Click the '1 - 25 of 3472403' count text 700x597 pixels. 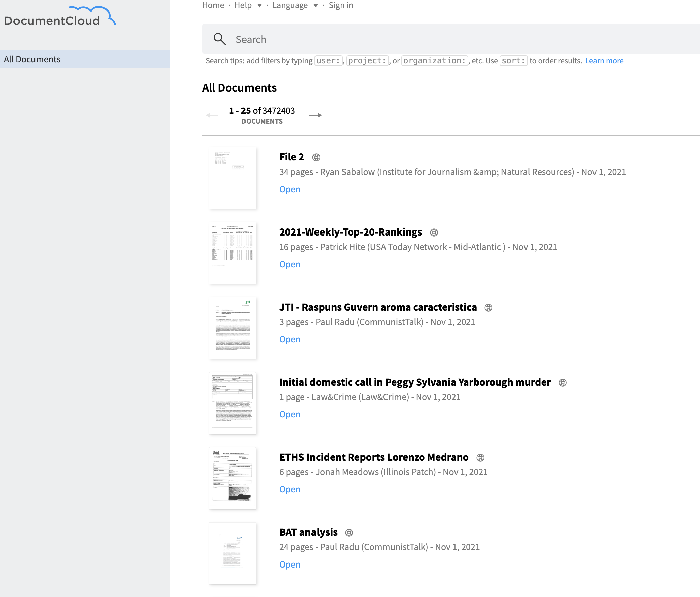[x=262, y=111]
